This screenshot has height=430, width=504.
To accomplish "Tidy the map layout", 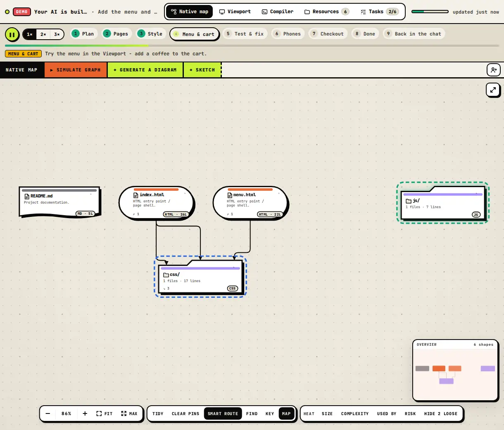I will [x=158, y=413].
